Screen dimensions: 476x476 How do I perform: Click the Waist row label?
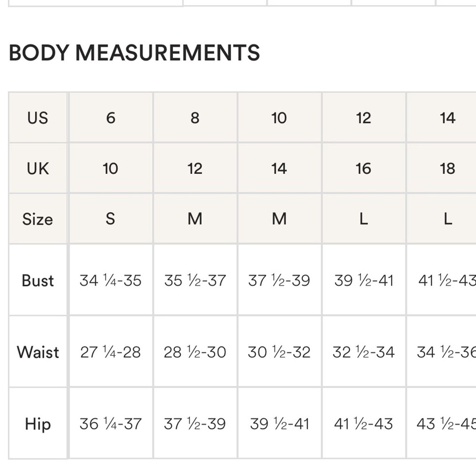click(x=38, y=352)
